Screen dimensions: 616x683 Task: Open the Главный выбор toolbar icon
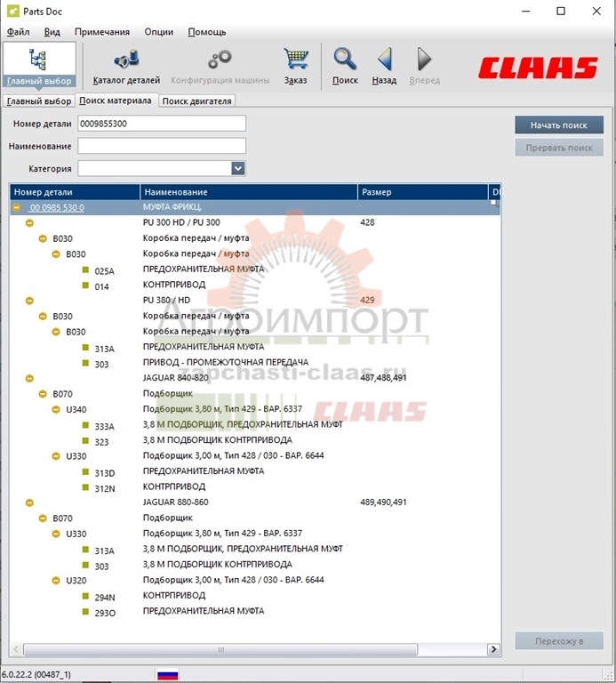click(39, 65)
